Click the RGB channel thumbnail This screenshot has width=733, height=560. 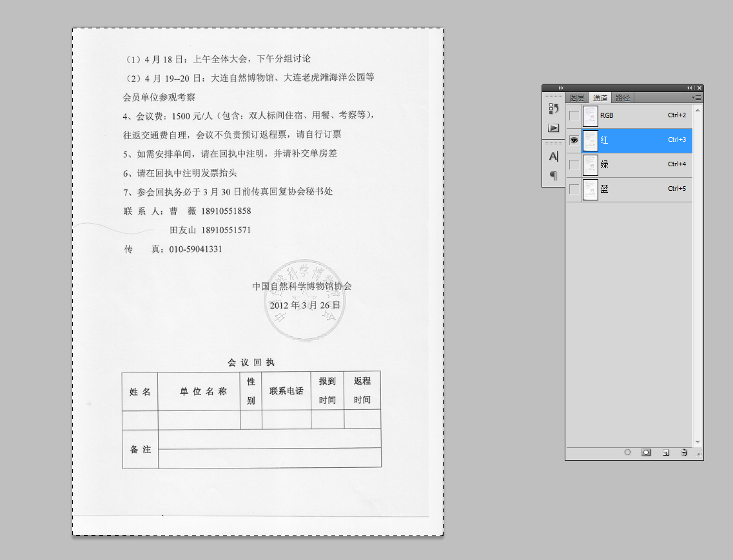tap(591, 115)
